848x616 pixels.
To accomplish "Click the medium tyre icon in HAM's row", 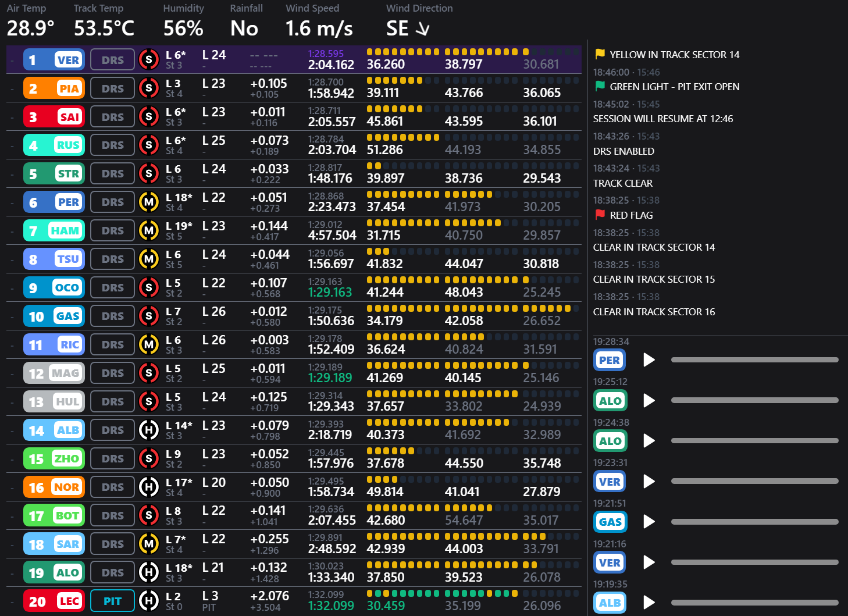I will tap(149, 230).
